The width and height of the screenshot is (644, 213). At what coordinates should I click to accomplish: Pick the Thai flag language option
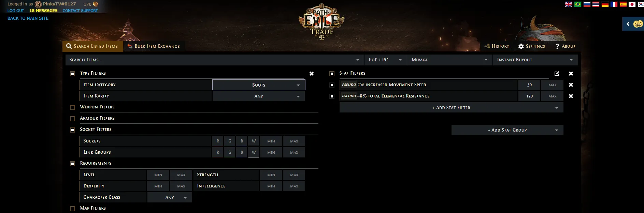pyautogui.click(x=596, y=4)
